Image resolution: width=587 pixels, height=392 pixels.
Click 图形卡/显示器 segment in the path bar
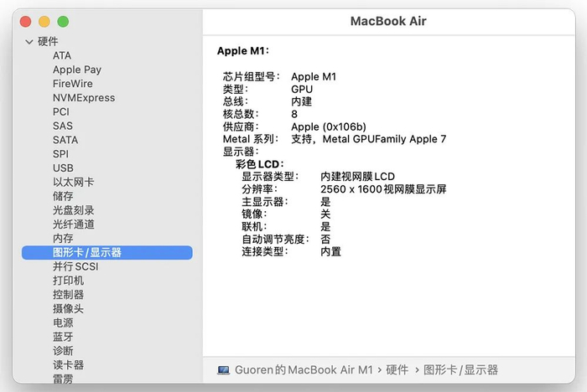461,370
